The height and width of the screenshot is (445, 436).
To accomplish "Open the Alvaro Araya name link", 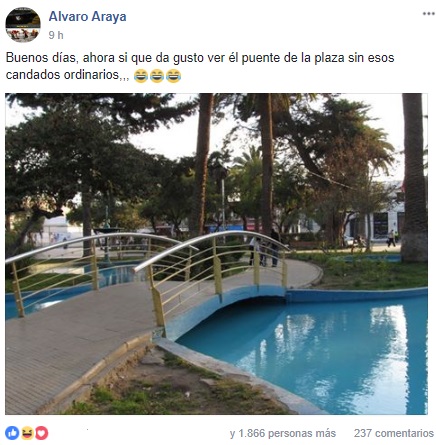I will coord(88,17).
